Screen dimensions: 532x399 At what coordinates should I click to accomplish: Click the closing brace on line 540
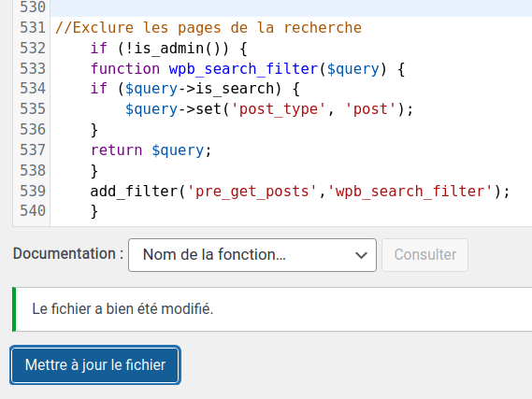pyautogui.click(x=94, y=211)
